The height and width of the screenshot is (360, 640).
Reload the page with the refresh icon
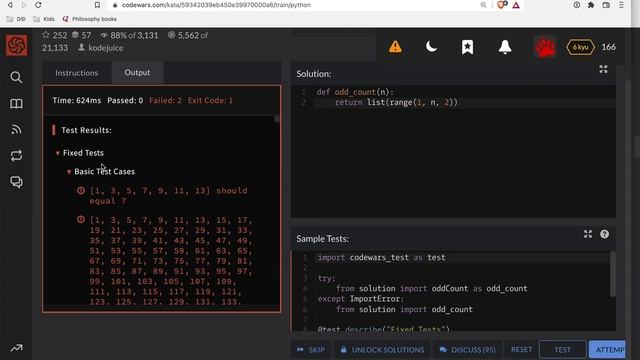coord(38,5)
